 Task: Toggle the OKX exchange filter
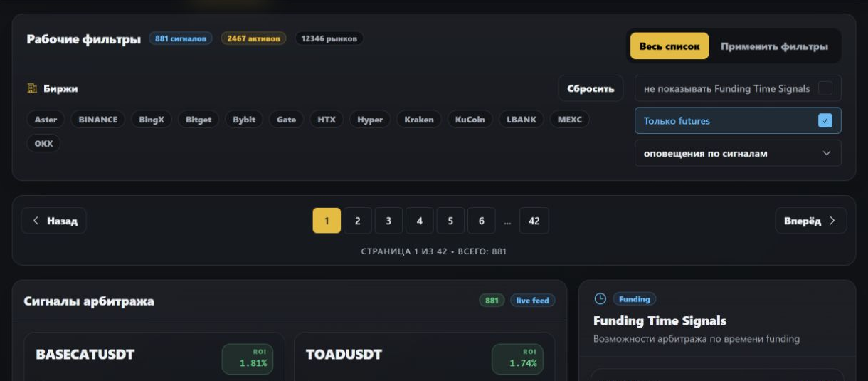tap(43, 143)
